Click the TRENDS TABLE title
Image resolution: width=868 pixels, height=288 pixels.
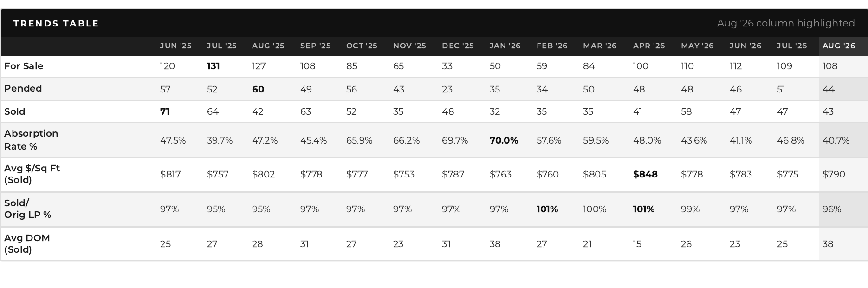click(x=56, y=23)
